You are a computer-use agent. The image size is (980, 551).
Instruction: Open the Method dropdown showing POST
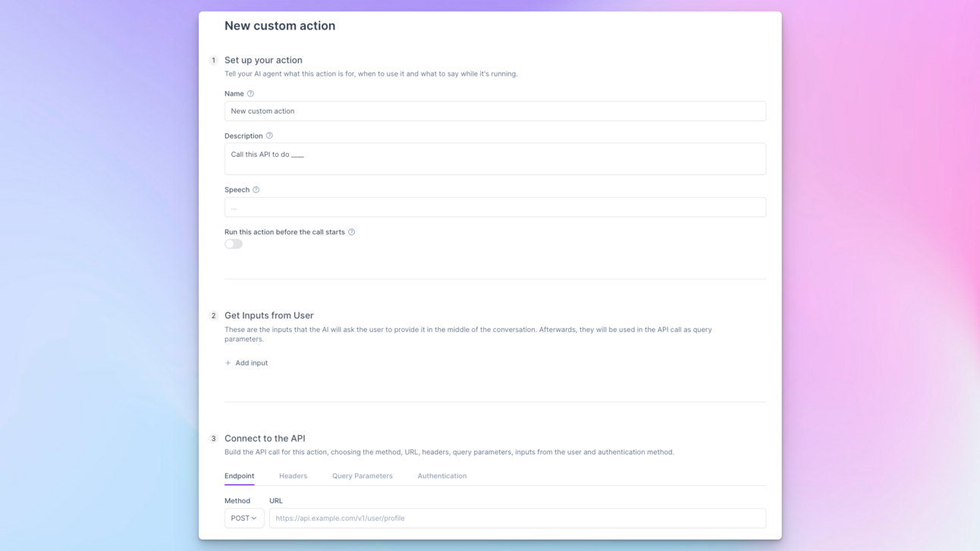pos(244,518)
